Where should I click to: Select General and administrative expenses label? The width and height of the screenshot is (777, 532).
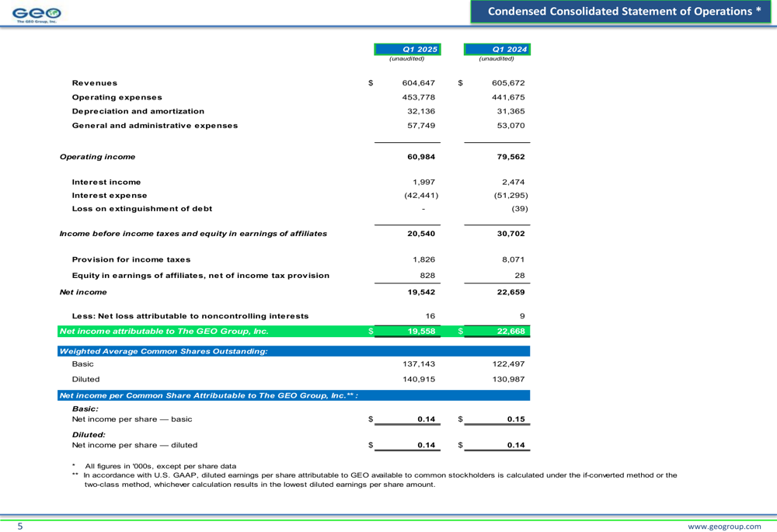pyautogui.click(x=155, y=126)
